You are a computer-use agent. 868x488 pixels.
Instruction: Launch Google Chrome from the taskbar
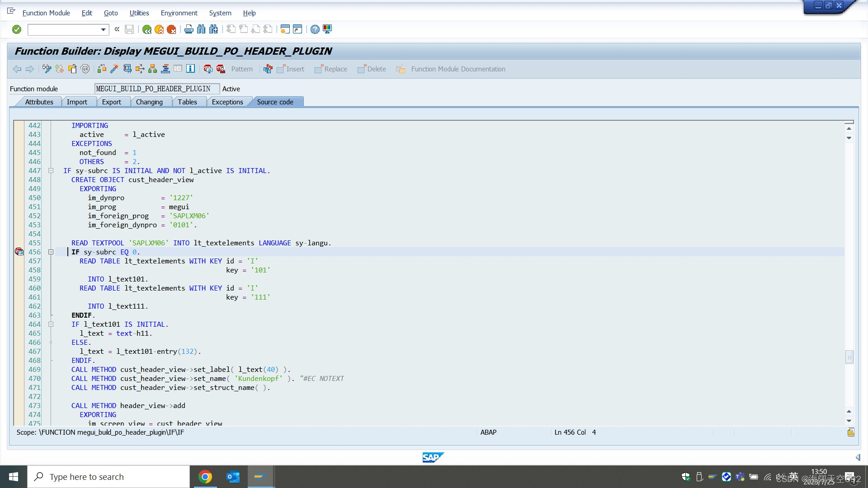coord(205,476)
